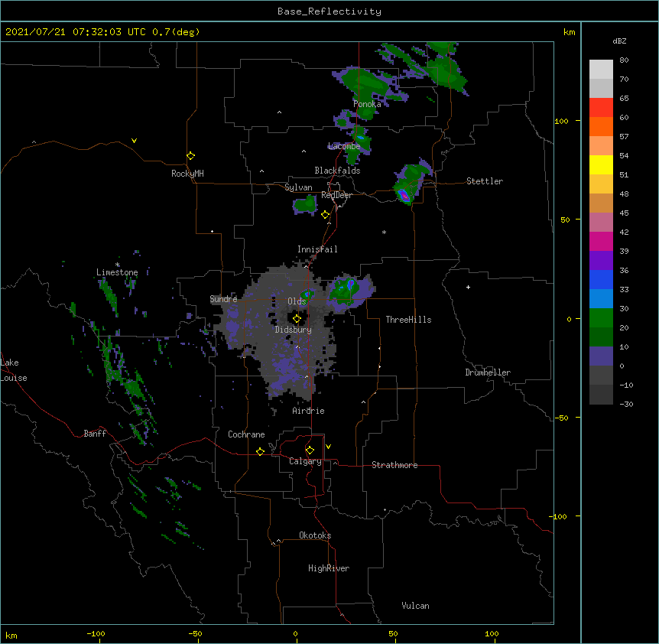
Task: Click the Drumheller city label
Action: pos(488,372)
